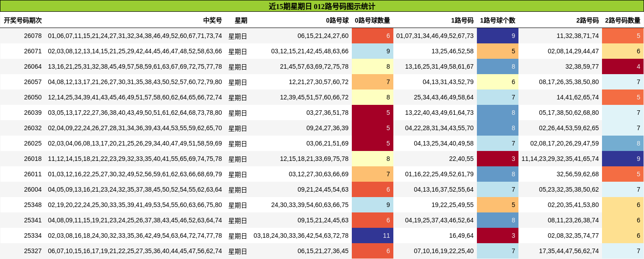Select the '开奖号码期次' column header
The width and height of the screenshot is (644, 259).
[23, 20]
